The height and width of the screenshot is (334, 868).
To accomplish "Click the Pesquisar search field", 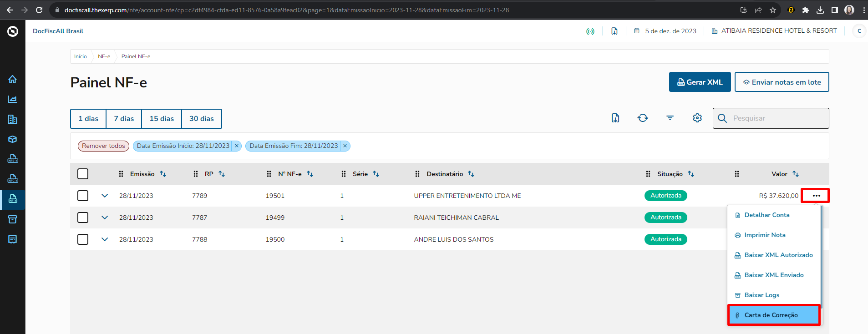I will (x=771, y=118).
